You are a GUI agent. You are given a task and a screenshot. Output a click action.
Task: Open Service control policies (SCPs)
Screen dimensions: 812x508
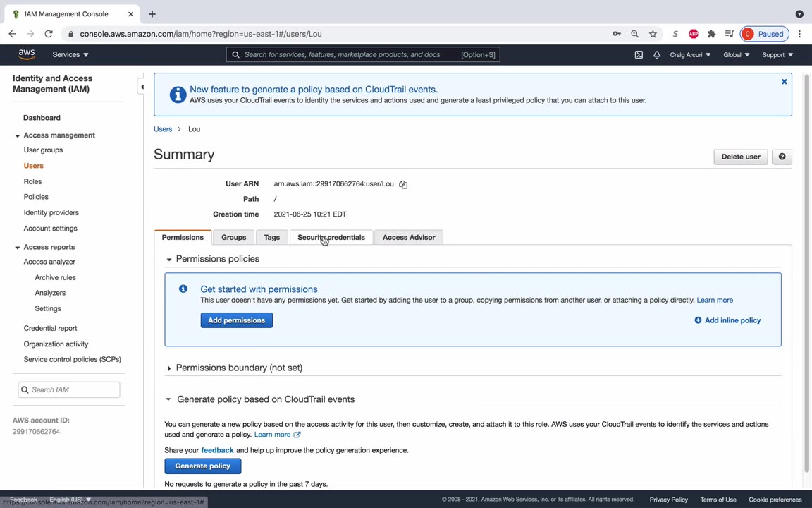[x=72, y=359]
